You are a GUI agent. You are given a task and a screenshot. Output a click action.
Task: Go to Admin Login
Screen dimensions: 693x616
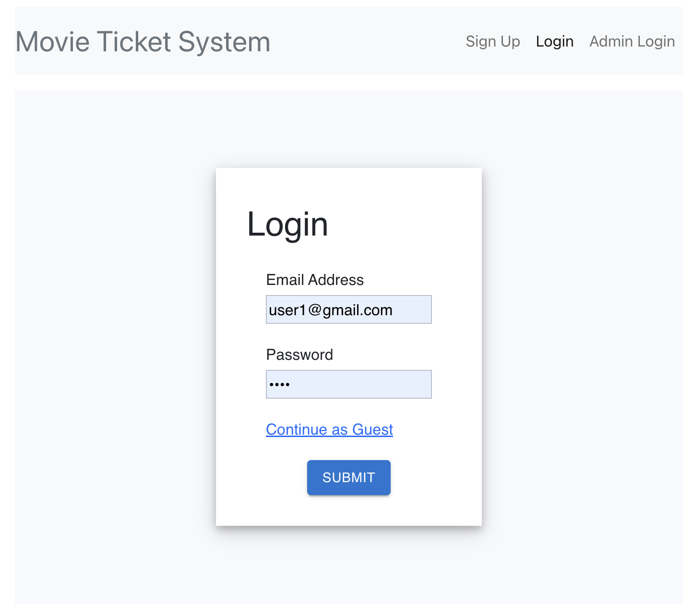[632, 41]
